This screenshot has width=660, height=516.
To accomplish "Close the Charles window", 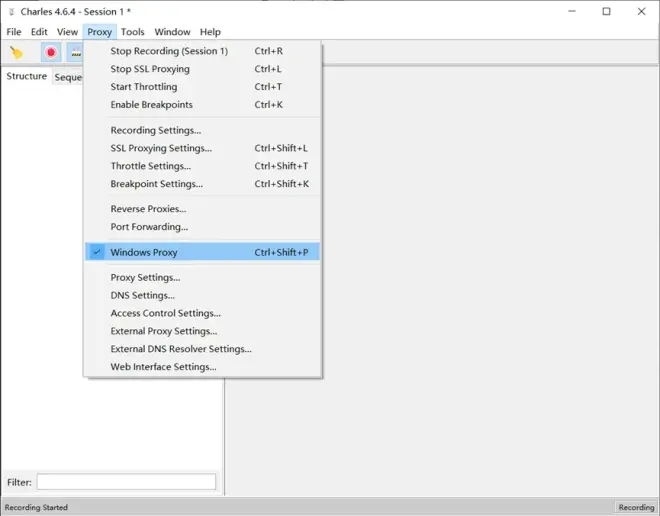I will click(641, 11).
